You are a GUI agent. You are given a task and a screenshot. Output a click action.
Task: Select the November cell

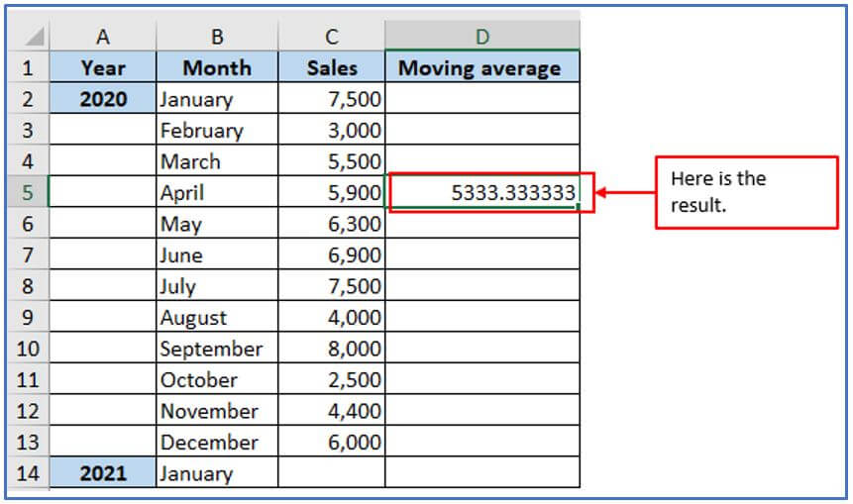click(x=217, y=410)
